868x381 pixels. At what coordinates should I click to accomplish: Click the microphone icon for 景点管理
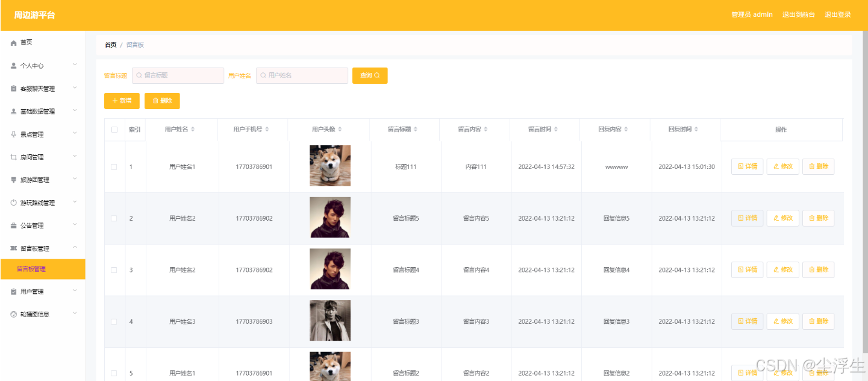pyautogui.click(x=13, y=134)
